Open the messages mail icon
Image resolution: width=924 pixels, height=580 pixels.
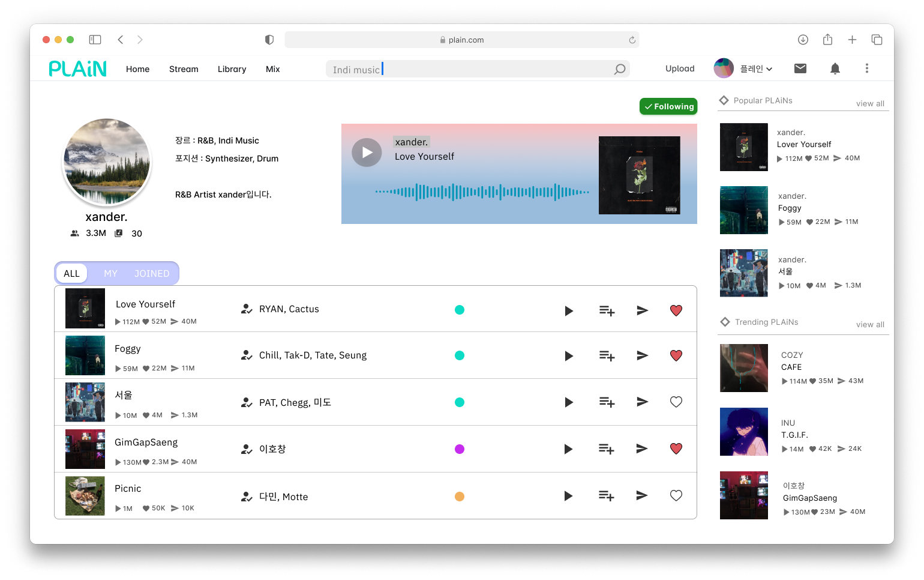(x=800, y=68)
